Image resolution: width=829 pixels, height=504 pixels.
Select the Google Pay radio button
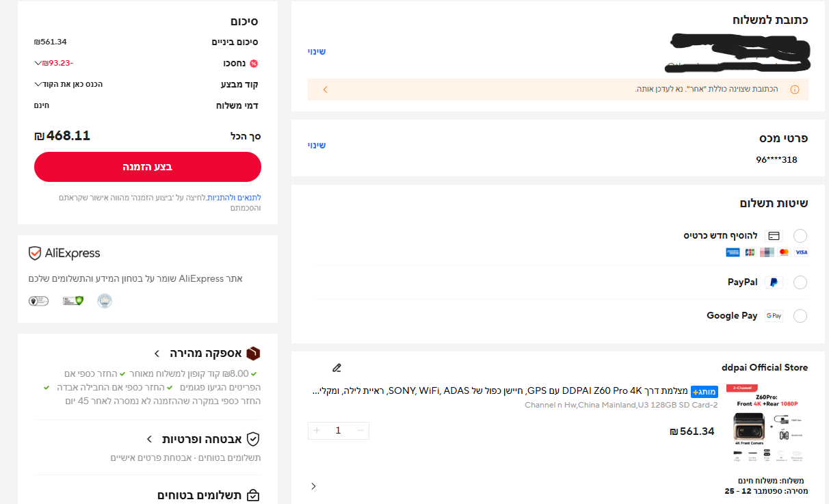800,316
